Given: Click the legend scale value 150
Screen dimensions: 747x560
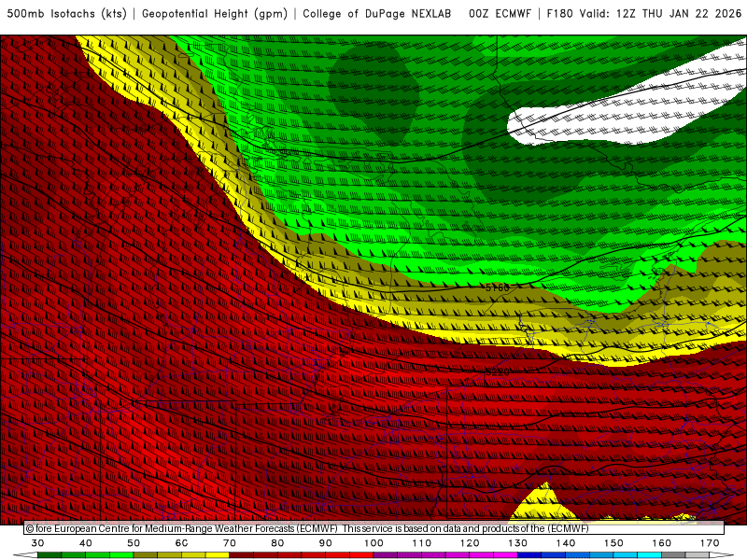Looking at the screenshot, I should [613, 543].
